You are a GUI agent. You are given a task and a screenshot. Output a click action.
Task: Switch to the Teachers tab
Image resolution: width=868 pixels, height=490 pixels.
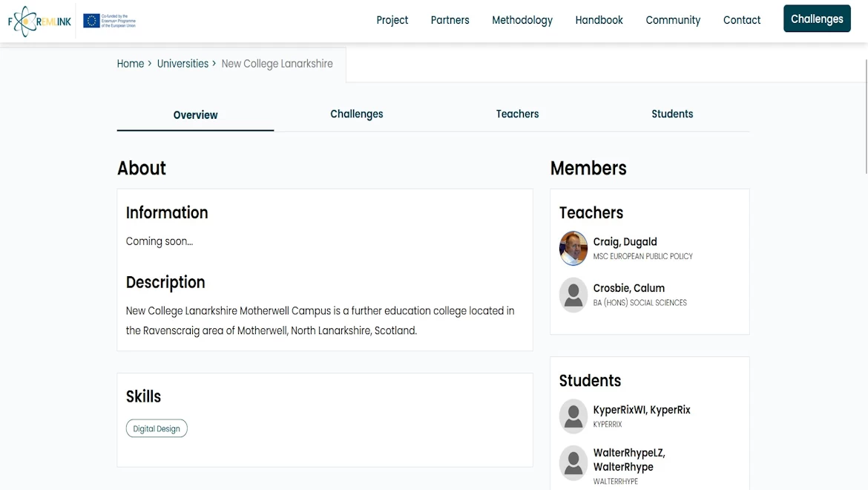pos(517,114)
